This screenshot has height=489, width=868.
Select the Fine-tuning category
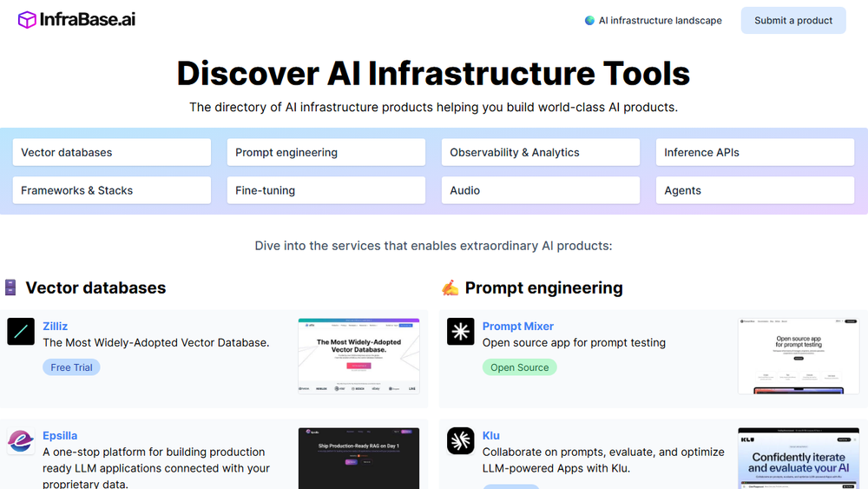pyautogui.click(x=326, y=190)
